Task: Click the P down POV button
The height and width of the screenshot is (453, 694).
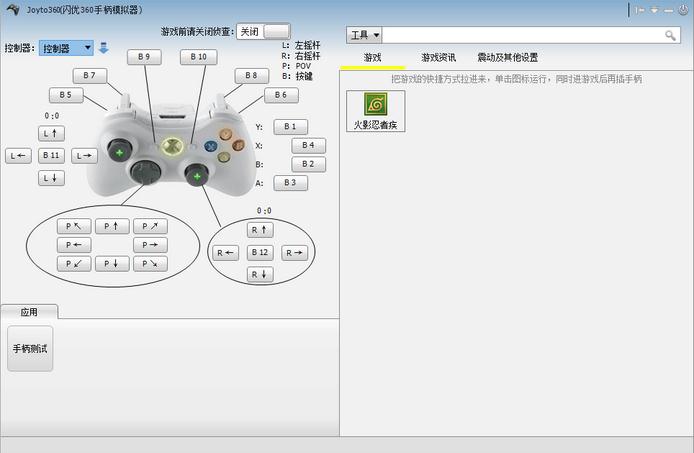Action: (112, 263)
